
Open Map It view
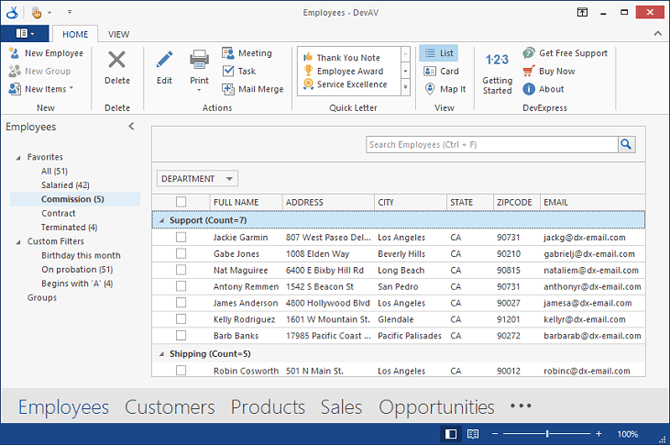coord(442,89)
